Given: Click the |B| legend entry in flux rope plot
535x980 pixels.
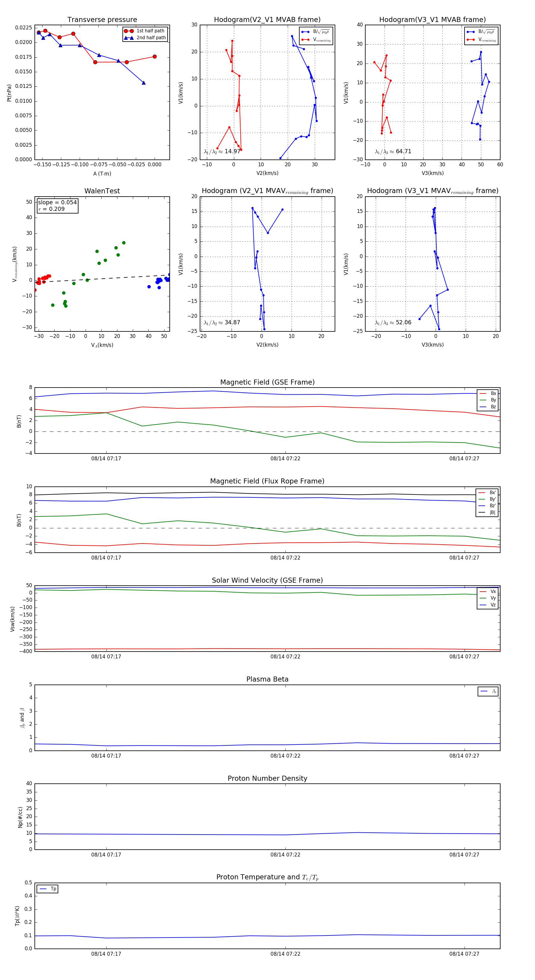Looking at the screenshot, I should coord(487,513).
